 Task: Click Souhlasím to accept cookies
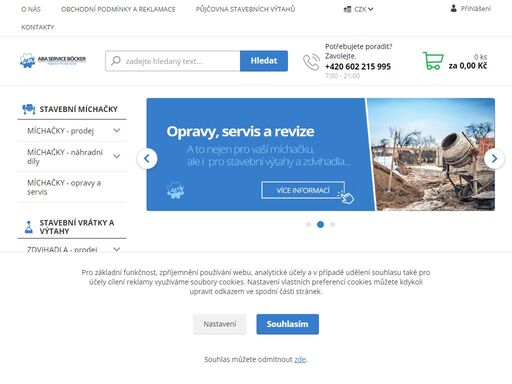[287, 324]
